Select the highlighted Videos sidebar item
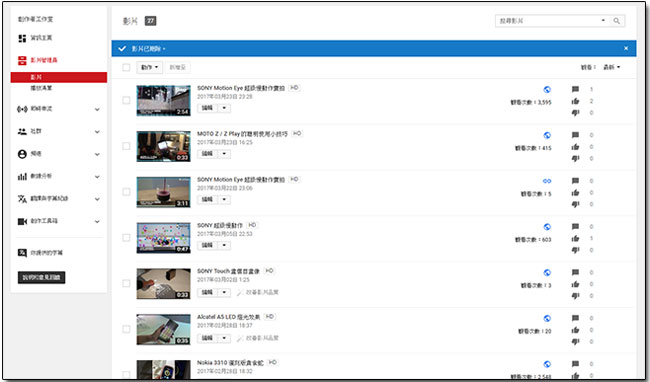Viewport: 650px width, 382px height. [59, 77]
